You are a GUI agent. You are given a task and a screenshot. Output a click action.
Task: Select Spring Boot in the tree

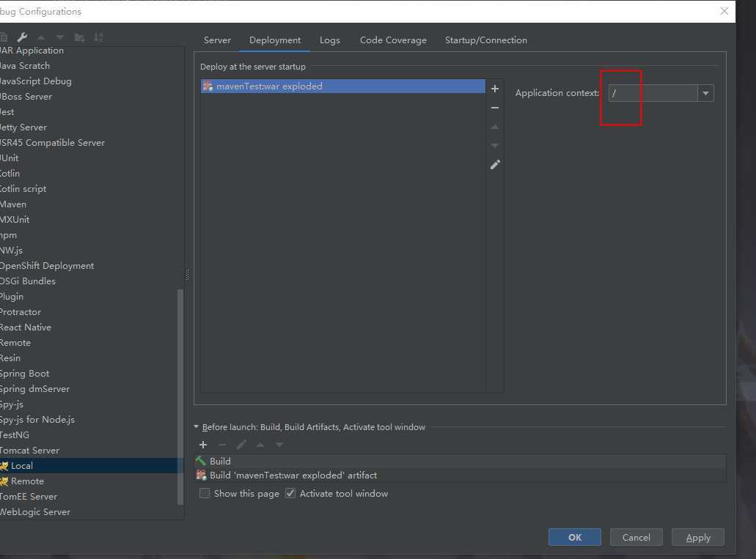coord(25,374)
